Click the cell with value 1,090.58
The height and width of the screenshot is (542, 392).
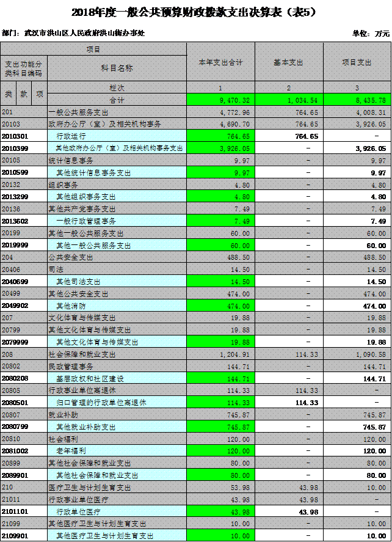[357, 354]
